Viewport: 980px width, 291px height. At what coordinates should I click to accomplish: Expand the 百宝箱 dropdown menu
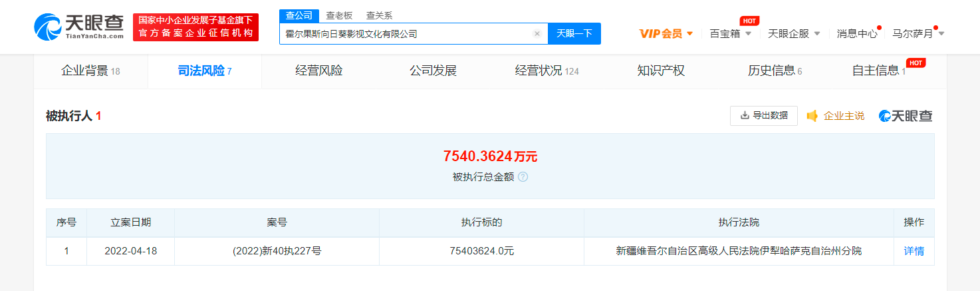click(x=730, y=33)
